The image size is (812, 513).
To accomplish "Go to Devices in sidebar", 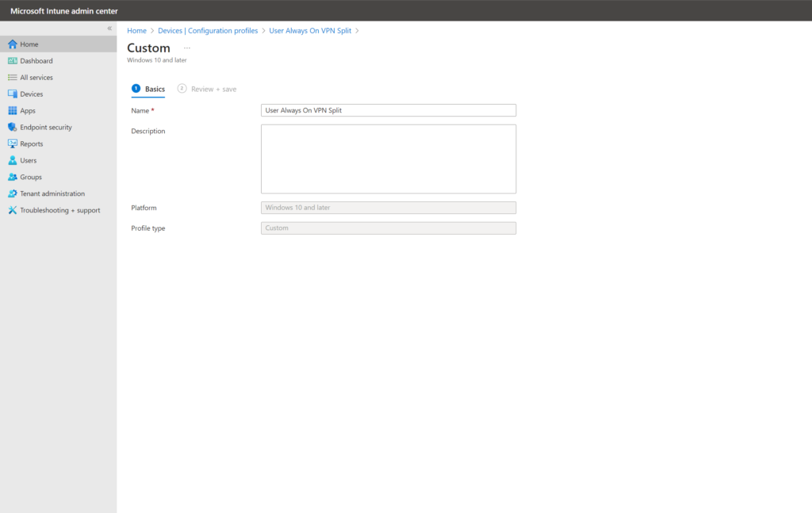I will point(32,94).
